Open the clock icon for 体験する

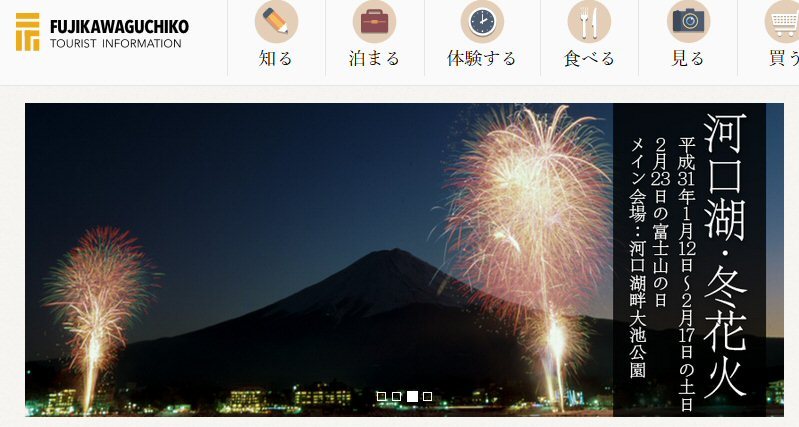(x=482, y=21)
